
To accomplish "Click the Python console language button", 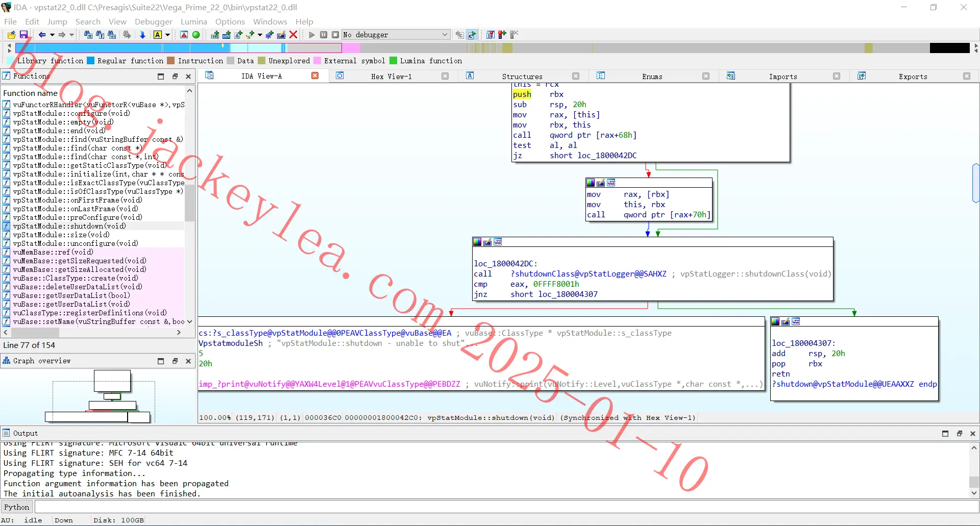I will tap(17, 507).
